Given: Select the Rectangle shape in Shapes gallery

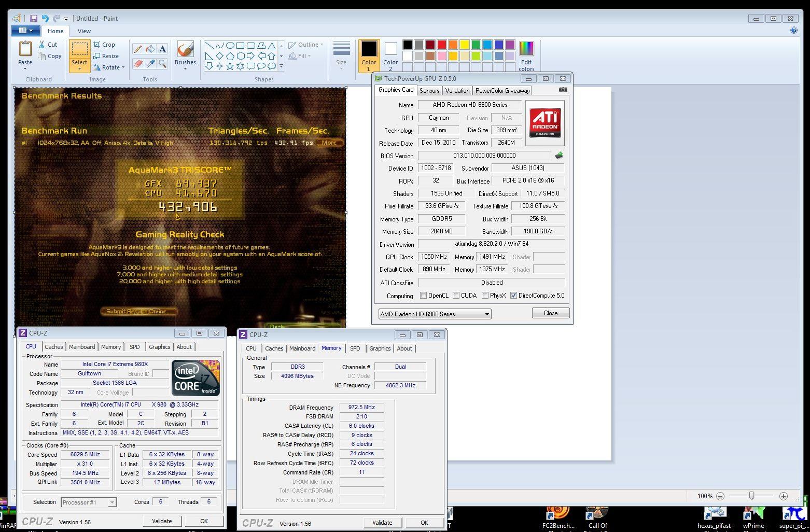Looking at the screenshot, I should (x=241, y=46).
